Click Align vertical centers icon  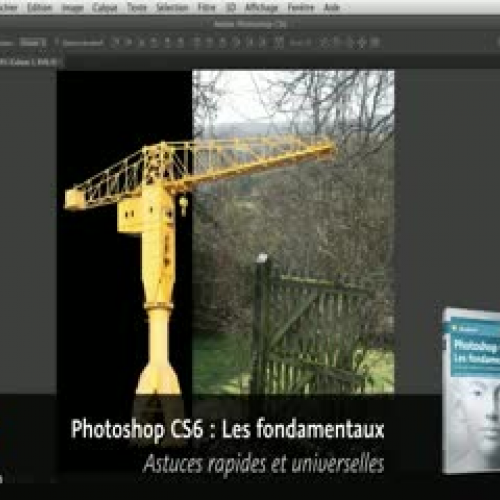tap(128, 42)
